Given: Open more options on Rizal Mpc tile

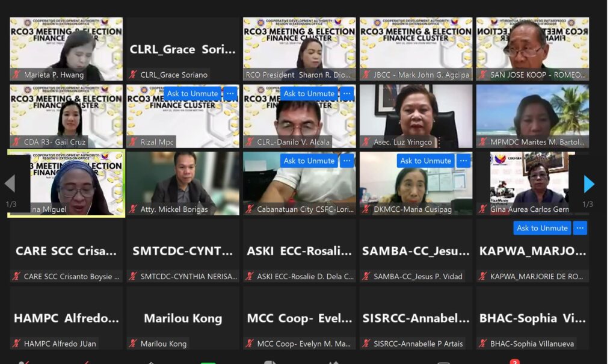Looking at the screenshot, I should [230, 93].
